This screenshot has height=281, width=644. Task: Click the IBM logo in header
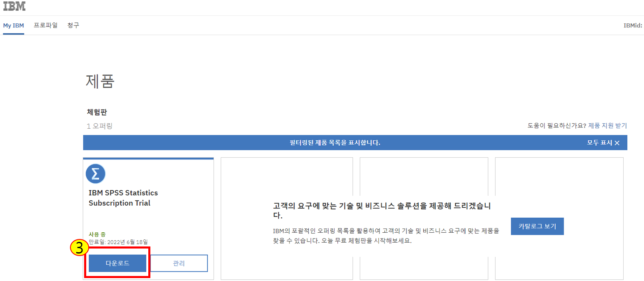pos(14,6)
